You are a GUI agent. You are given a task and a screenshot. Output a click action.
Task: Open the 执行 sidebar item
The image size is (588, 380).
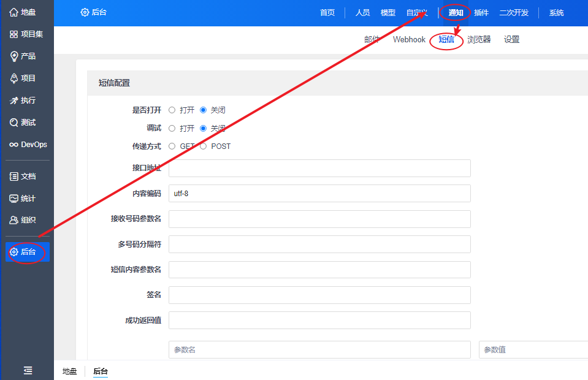point(23,101)
